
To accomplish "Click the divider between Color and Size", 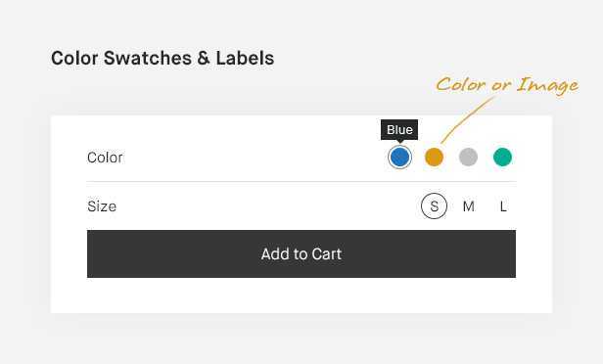I will [x=301, y=181].
